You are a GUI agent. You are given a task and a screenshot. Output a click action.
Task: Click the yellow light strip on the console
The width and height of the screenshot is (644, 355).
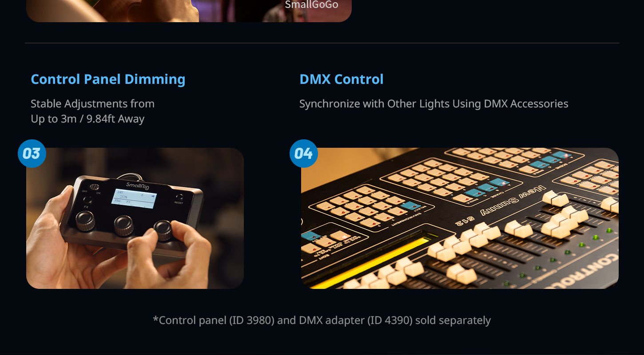(372, 262)
